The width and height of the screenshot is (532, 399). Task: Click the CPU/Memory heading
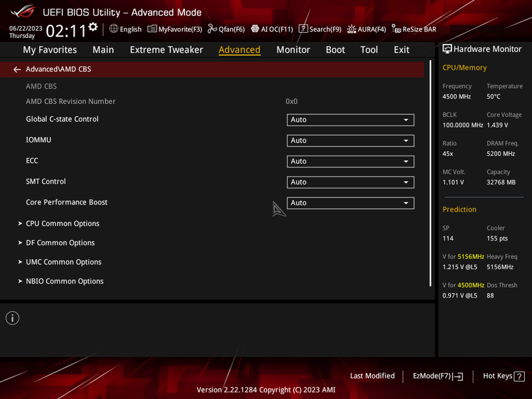coord(465,67)
